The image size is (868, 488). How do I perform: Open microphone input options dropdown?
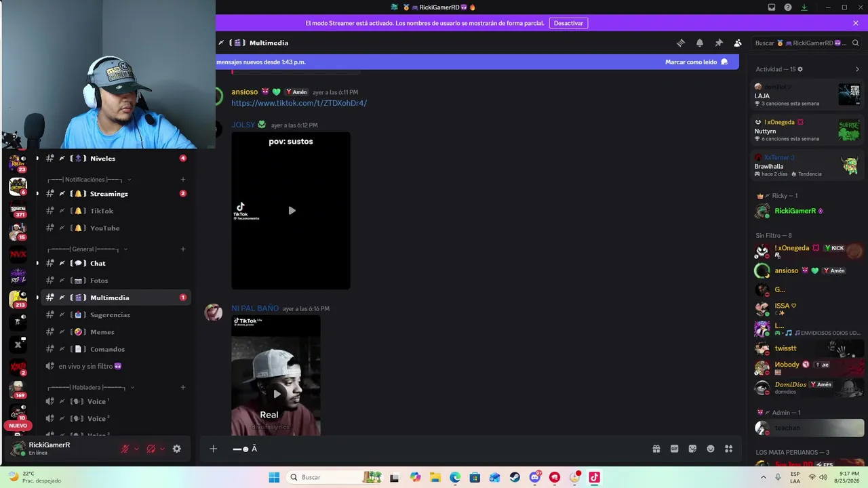(136, 449)
